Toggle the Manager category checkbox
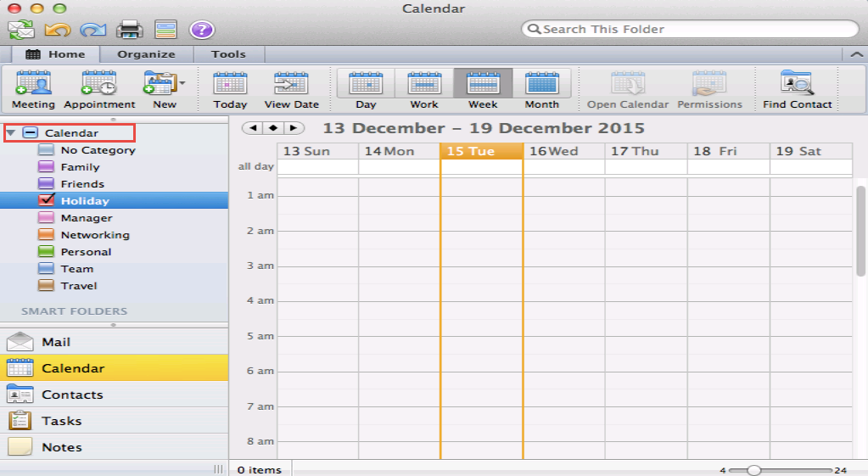The width and height of the screenshot is (868, 476). (x=46, y=217)
